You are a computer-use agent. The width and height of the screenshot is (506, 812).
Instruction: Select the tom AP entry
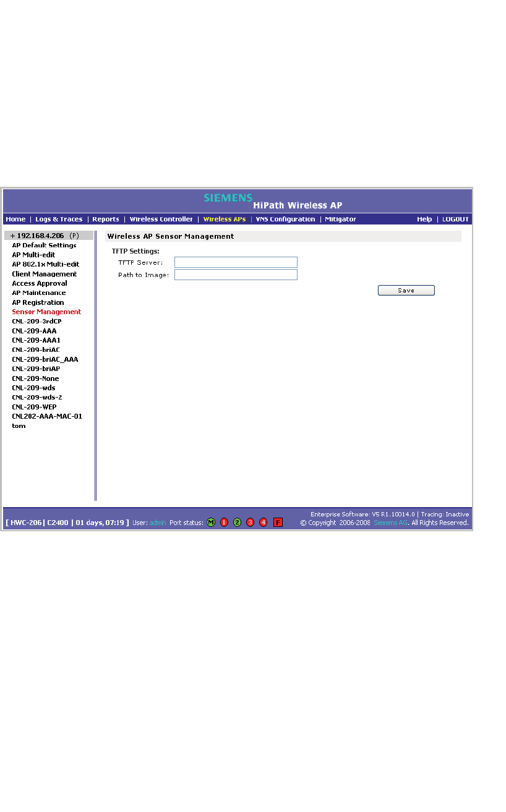[19, 426]
